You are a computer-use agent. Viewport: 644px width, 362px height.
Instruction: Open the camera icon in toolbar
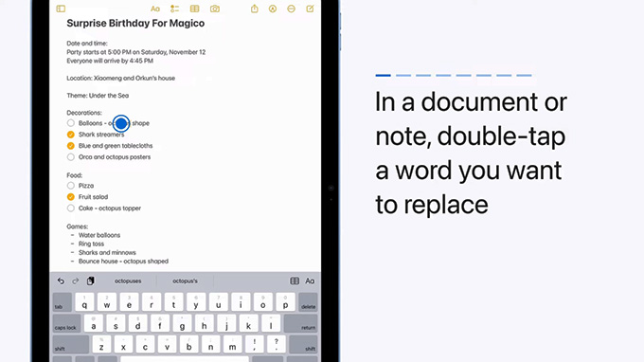pyautogui.click(x=215, y=9)
